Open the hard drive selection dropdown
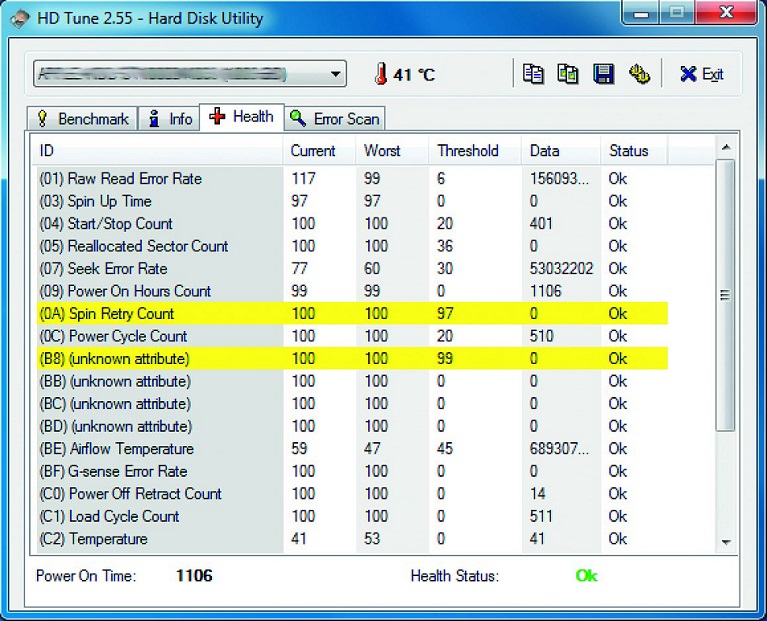Screen dimensions: 767x621 [x=336, y=74]
